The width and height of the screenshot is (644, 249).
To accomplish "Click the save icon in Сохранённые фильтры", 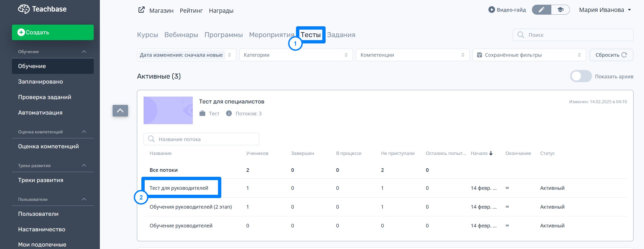I will coord(480,55).
